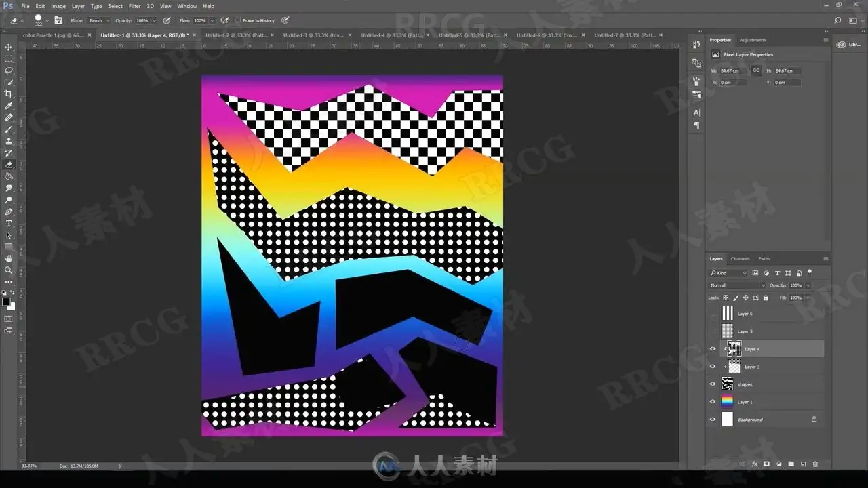
Task: Open the layer Opacity dropdown arrow
Action: click(808, 285)
